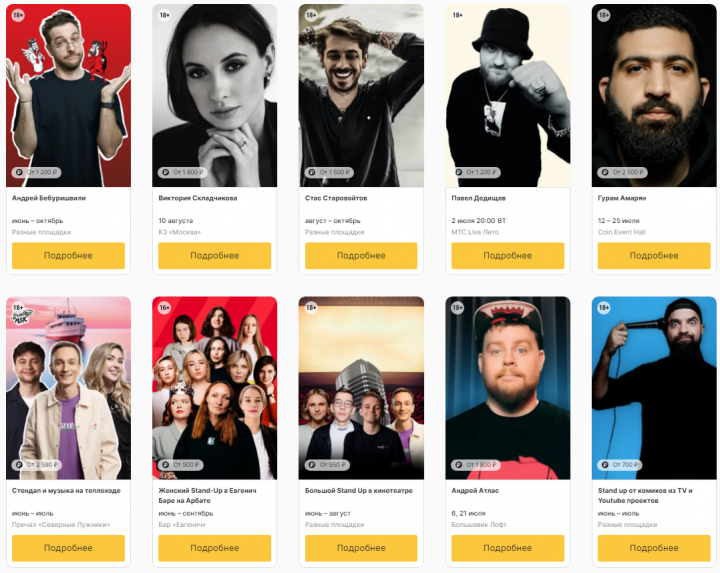Open «Stand up от комиков из TV» title

[x=645, y=495]
